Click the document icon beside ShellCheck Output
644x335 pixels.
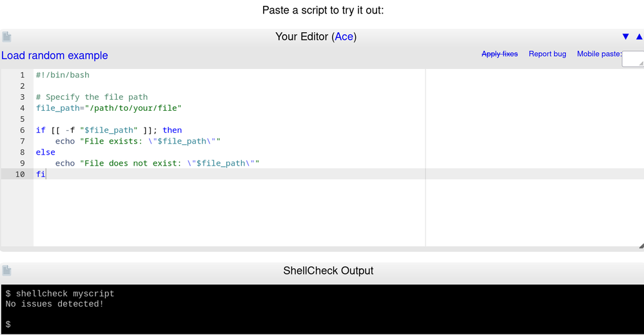6,271
